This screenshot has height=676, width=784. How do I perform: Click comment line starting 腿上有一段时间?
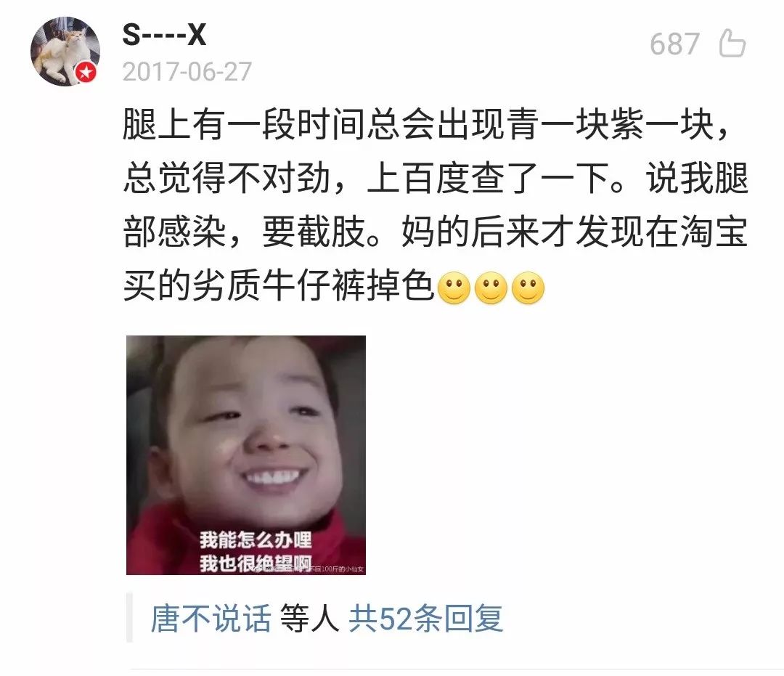[427, 124]
